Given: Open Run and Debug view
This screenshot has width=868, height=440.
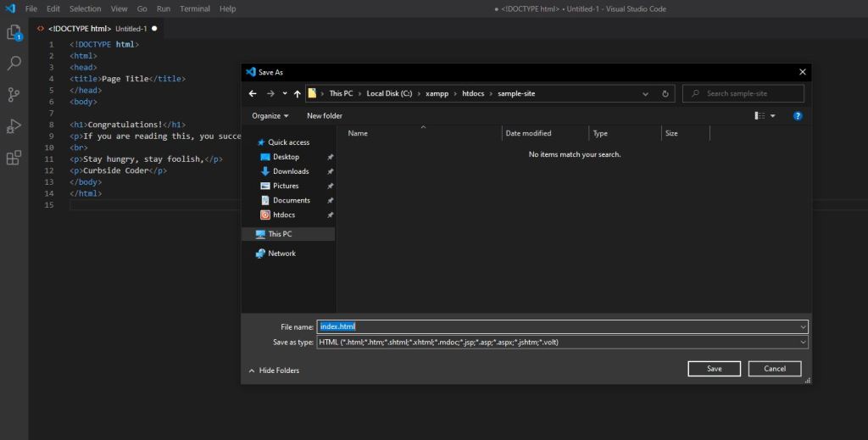Looking at the screenshot, I should [x=14, y=125].
